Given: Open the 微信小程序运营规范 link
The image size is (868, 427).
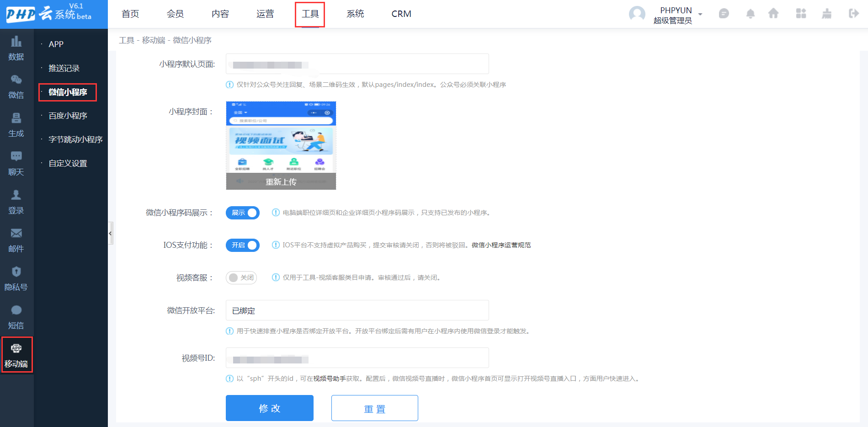Looking at the screenshot, I should pyautogui.click(x=501, y=245).
